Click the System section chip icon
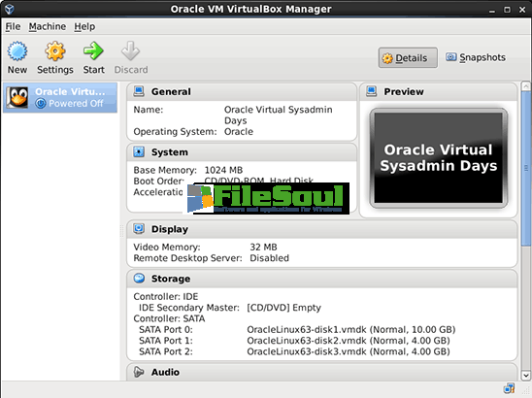532x398 pixels. (139, 151)
